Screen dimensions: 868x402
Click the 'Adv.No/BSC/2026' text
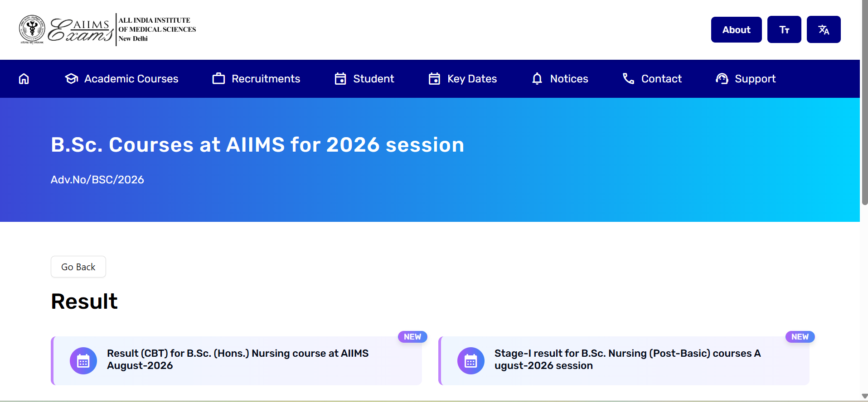point(97,180)
